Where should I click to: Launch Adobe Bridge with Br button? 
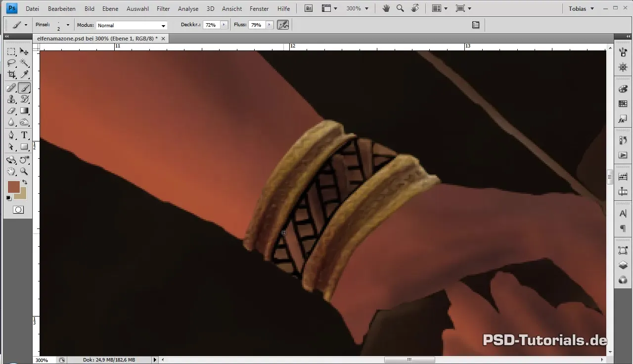coord(308,8)
